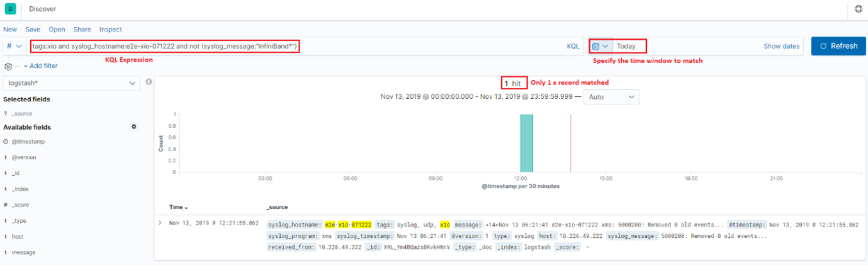
Task: Click the Discover breadcrumb title
Action: click(x=42, y=9)
